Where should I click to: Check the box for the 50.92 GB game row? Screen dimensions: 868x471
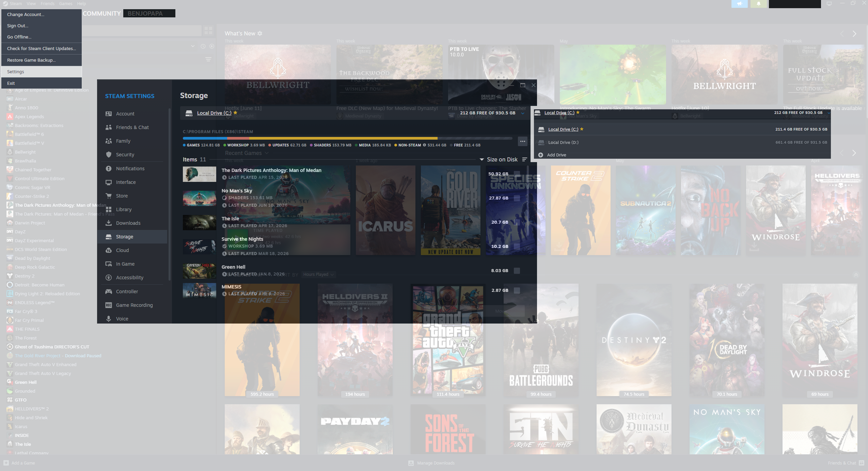(517, 174)
